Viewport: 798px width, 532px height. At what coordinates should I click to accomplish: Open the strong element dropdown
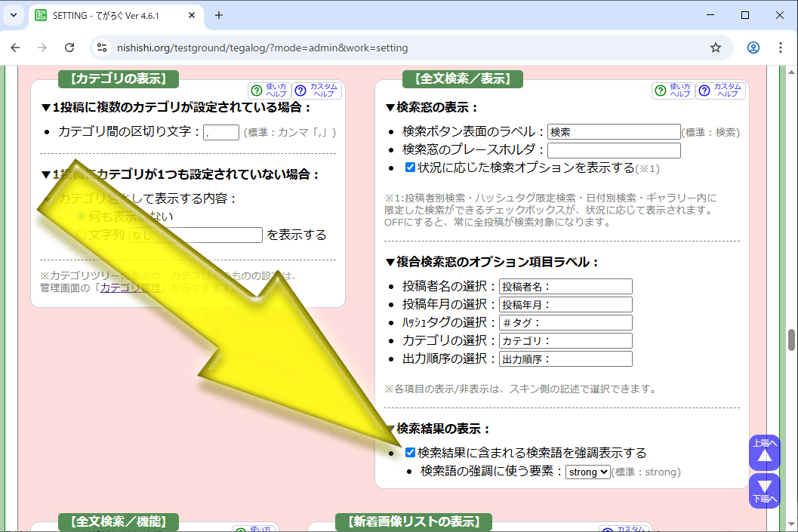(x=587, y=472)
